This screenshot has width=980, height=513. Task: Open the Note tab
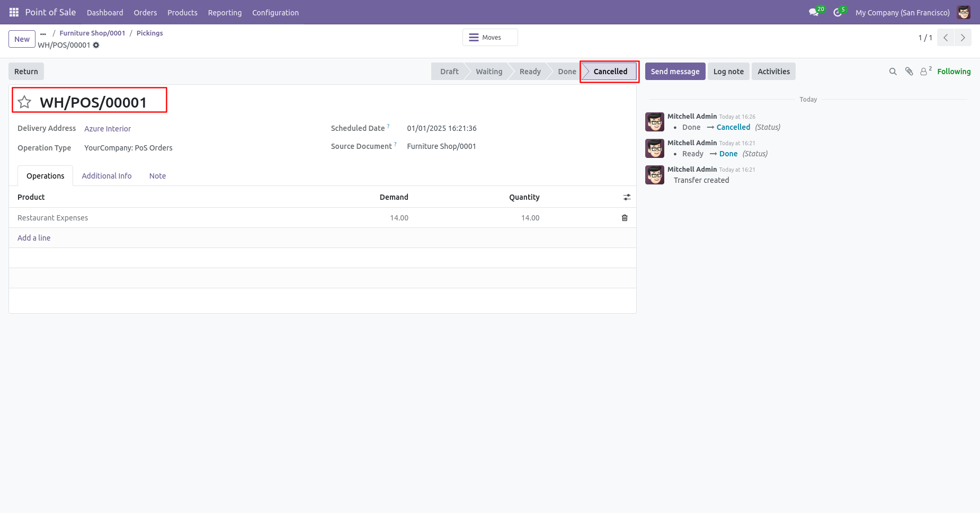(157, 176)
